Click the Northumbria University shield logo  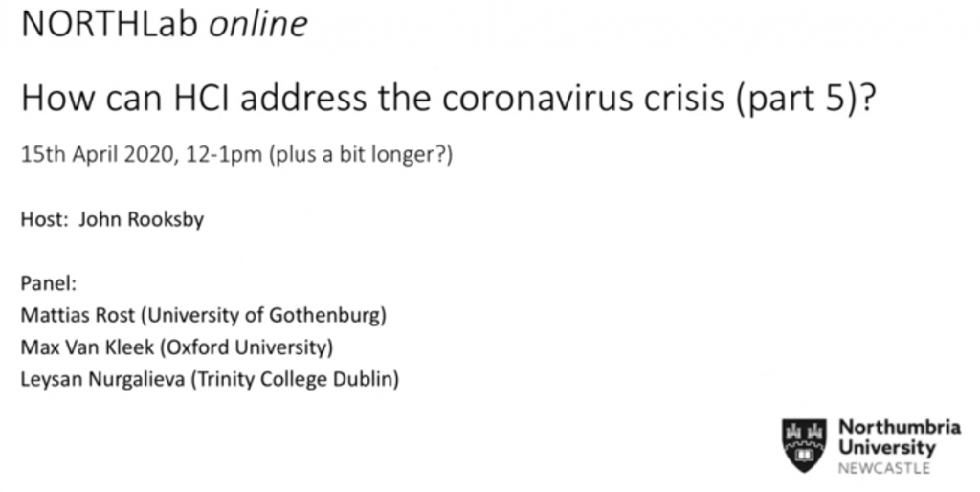pyautogui.click(x=804, y=445)
